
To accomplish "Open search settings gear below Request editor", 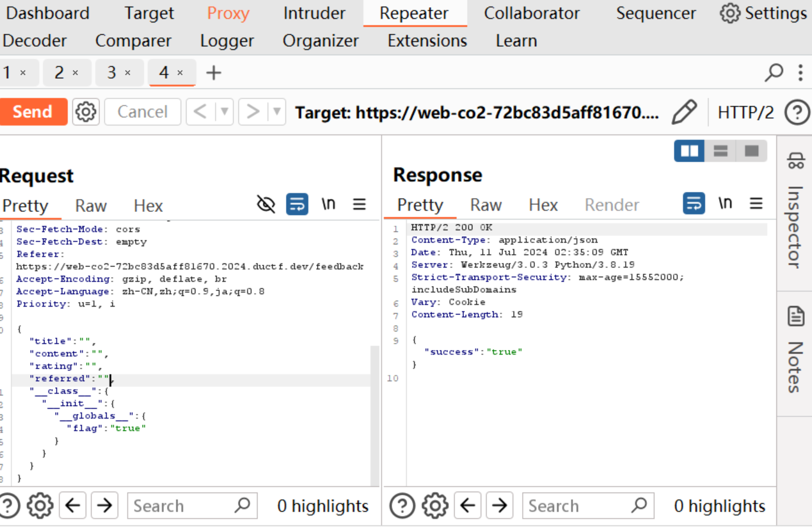I will point(40,505).
